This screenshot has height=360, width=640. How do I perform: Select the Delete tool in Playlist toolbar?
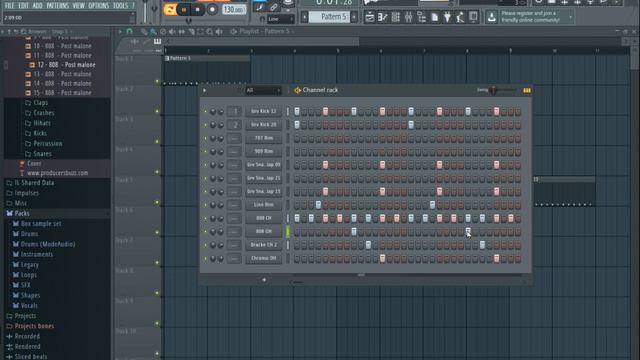click(163, 31)
